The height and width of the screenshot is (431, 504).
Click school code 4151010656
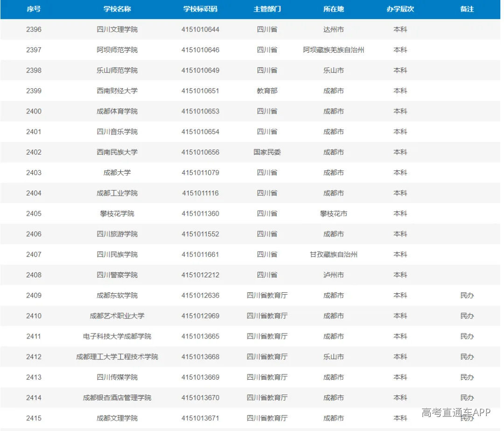pos(200,152)
